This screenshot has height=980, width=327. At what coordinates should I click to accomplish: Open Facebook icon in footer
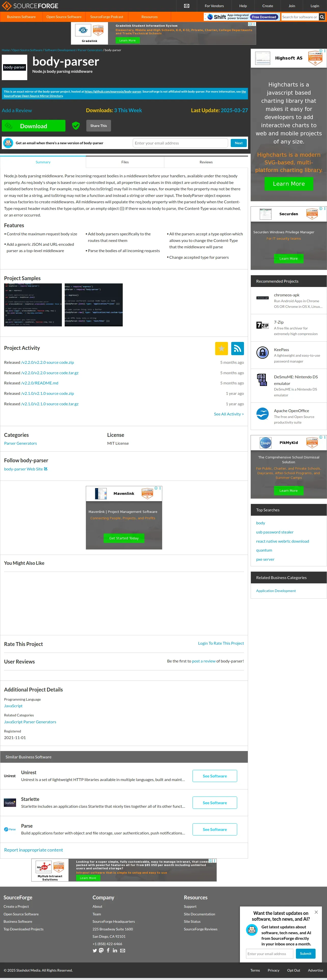point(108,950)
